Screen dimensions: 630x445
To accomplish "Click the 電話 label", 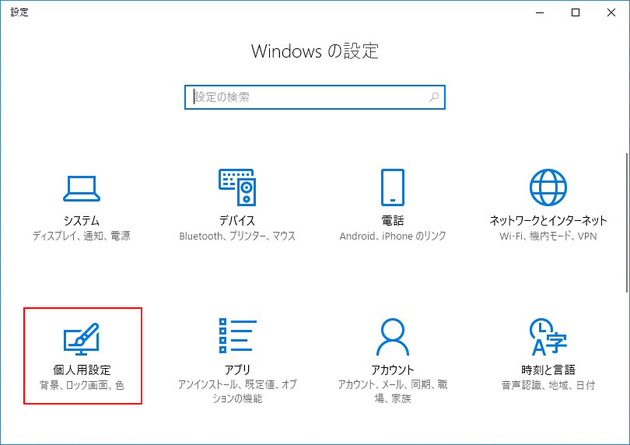I will (x=393, y=220).
